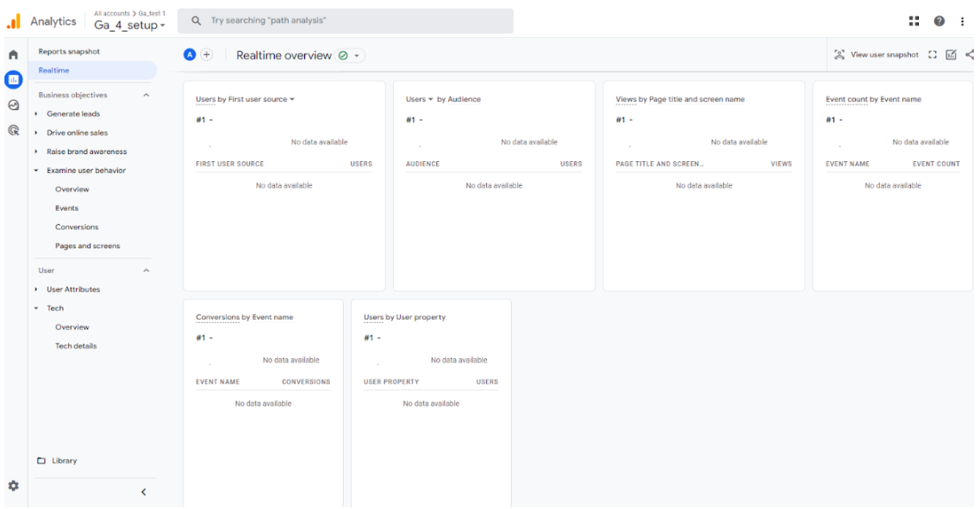Open the Google apps grid icon
Image resolution: width=980 pixels, height=509 pixels.
[914, 21]
